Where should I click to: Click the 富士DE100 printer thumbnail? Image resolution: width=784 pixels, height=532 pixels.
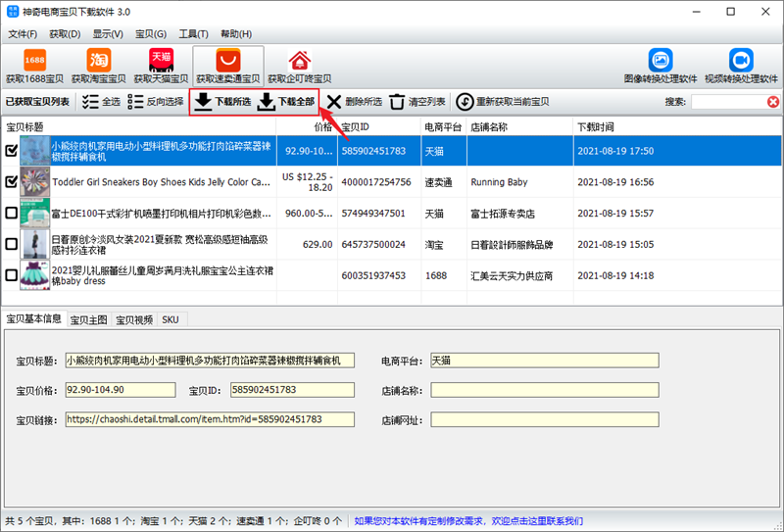pos(35,213)
